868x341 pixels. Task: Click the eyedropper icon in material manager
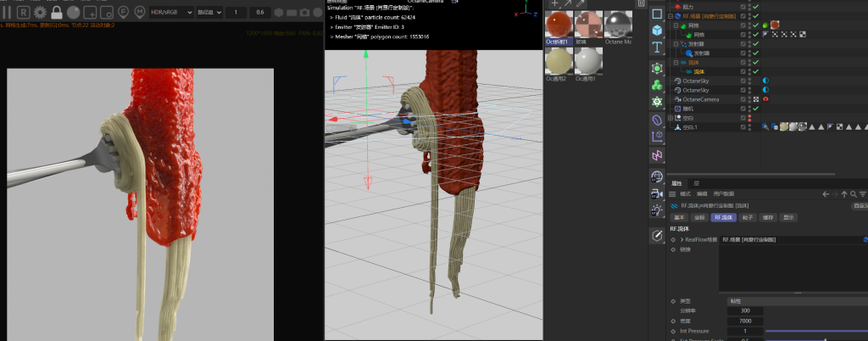pos(581,3)
